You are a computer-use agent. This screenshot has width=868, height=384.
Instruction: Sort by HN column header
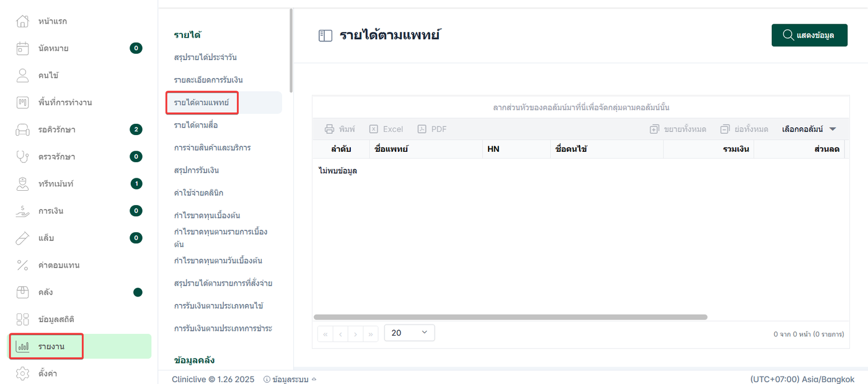[515, 149]
